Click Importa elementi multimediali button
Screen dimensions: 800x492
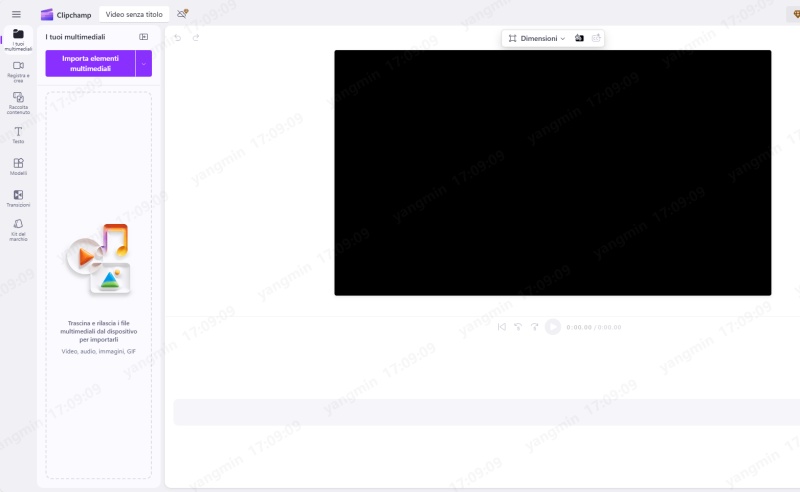point(90,63)
